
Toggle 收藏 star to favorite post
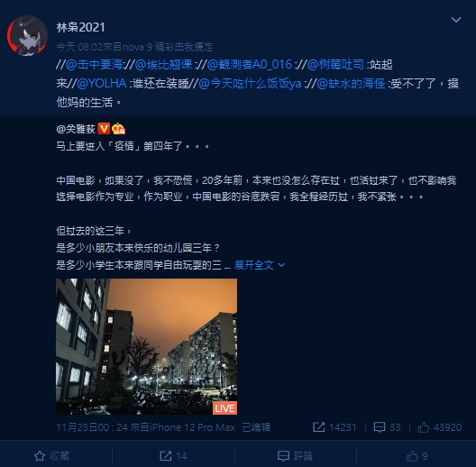coord(51,456)
